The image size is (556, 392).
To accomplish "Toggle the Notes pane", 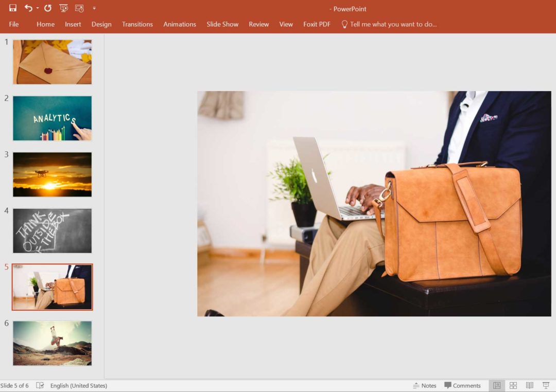I will (x=425, y=385).
